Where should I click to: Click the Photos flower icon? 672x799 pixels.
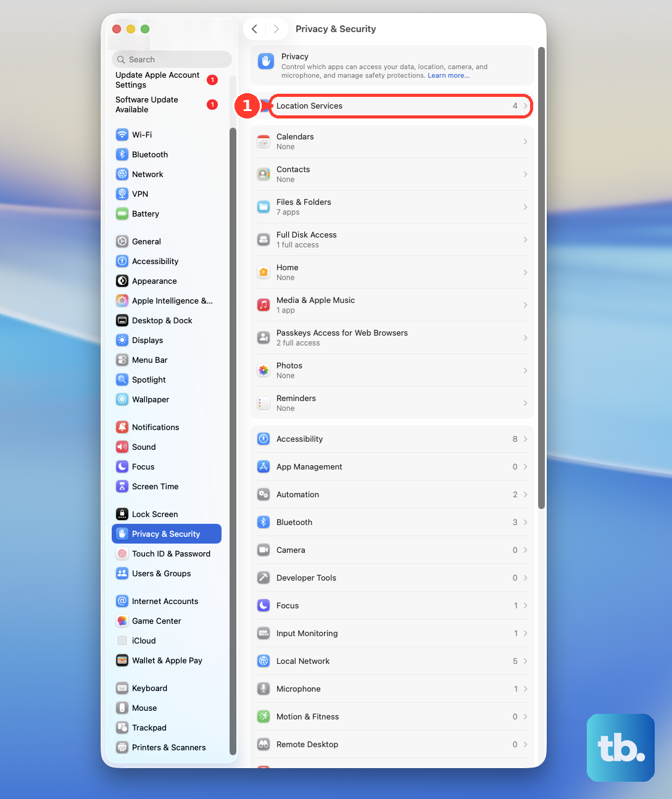click(x=263, y=370)
